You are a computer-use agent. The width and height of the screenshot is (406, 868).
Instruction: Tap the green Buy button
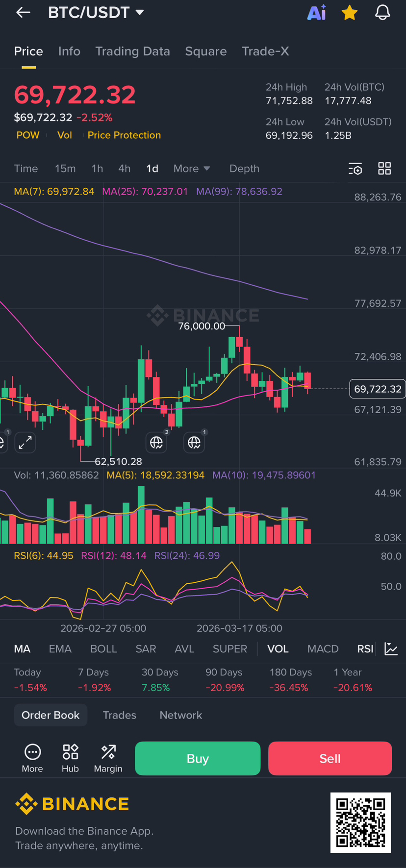coord(198,759)
